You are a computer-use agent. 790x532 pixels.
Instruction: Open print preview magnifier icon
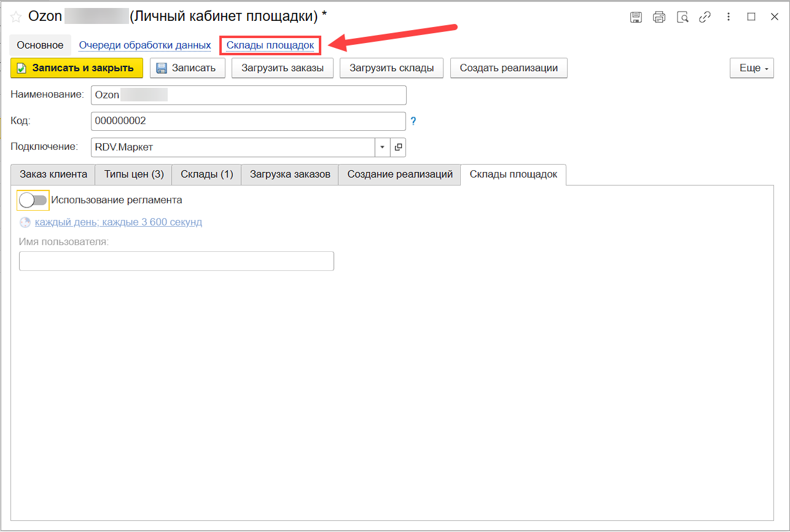(682, 17)
